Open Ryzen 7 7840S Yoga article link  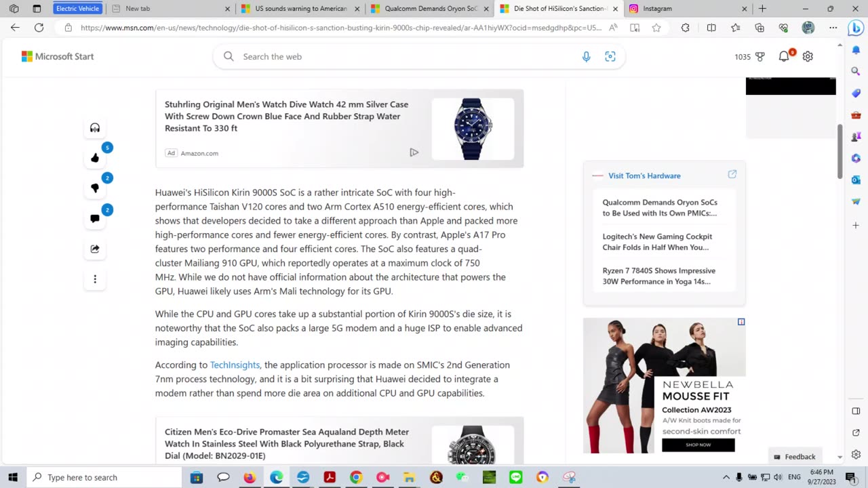point(658,276)
